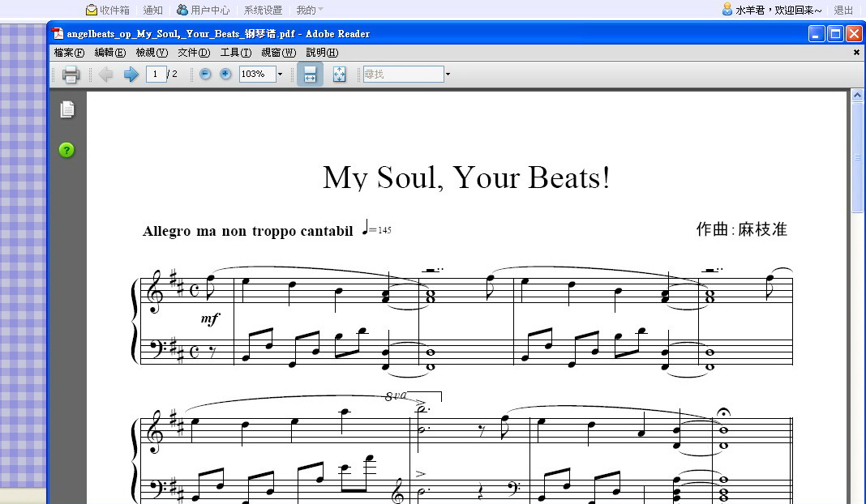Expand the zoom percentage dropdown arrow
The image size is (866, 504).
pyautogui.click(x=280, y=74)
